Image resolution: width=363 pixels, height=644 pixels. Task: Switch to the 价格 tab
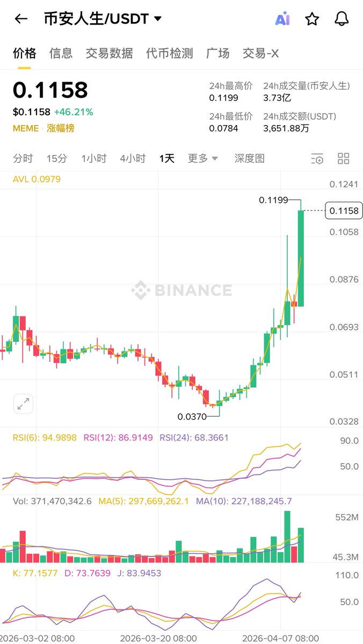coord(25,53)
